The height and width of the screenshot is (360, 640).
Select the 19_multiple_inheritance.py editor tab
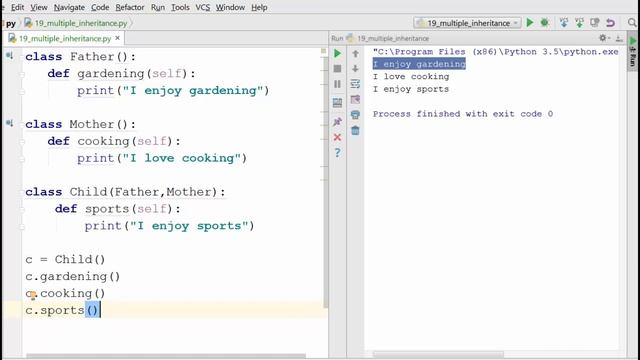pyautogui.click(x=65, y=38)
